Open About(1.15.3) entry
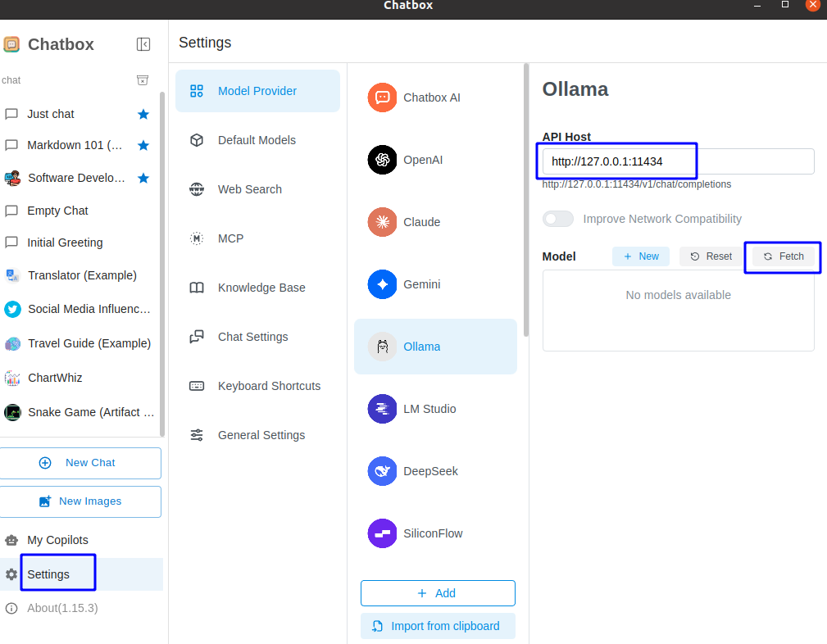This screenshot has width=827, height=644. 81,608
